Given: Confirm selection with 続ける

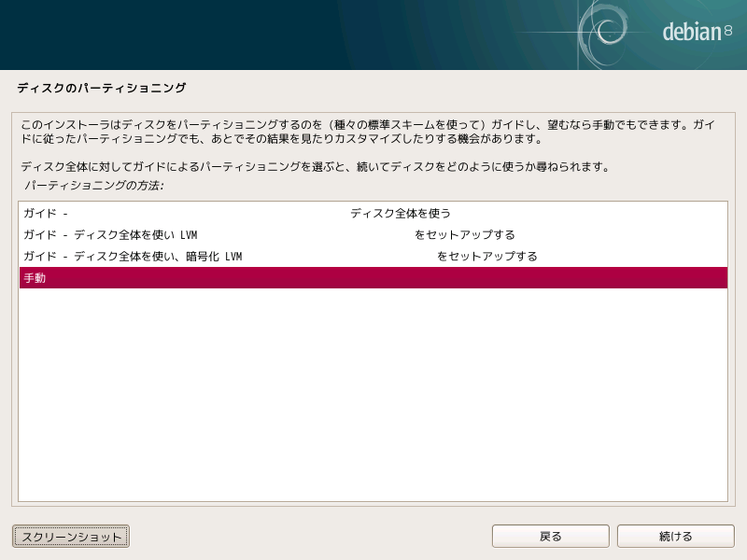Looking at the screenshot, I should [x=675, y=536].
